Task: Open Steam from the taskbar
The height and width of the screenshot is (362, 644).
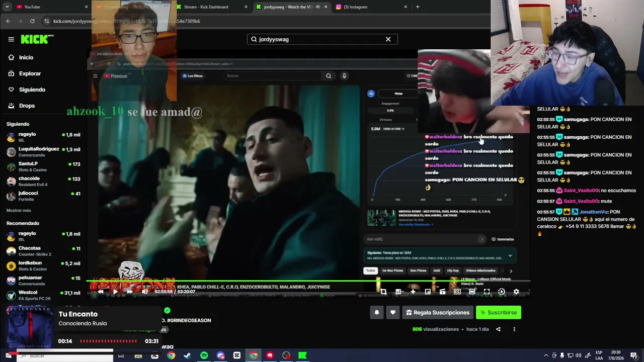Action: pyautogui.click(x=187, y=355)
